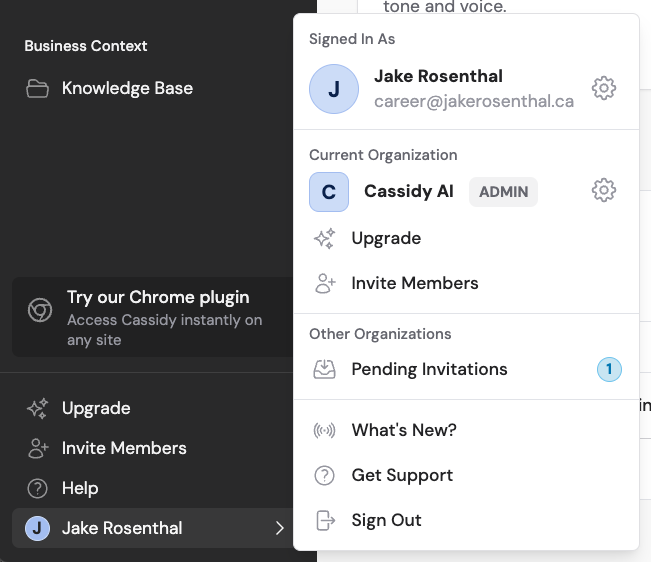Image resolution: width=651 pixels, height=562 pixels.
Task: Click the Business Context section heading
Action: (86, 46)
